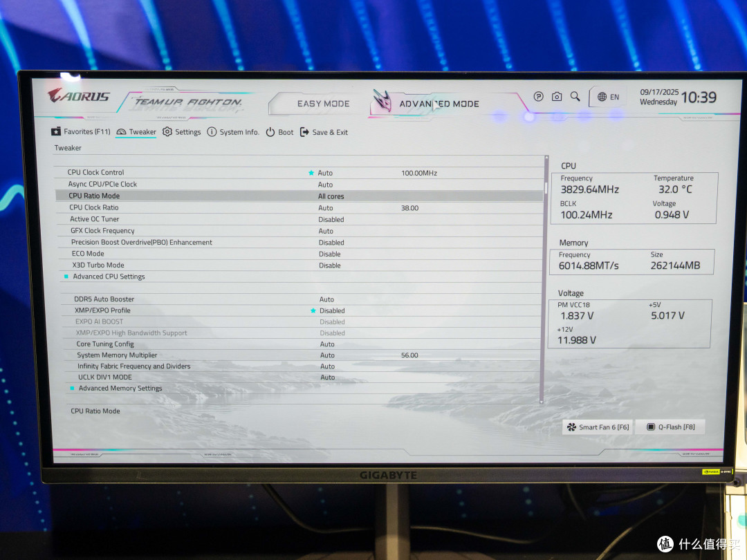Click the Smart Fan 6 fan icon
Viewport: 747px width, 560px height.
(x=572, y=427)
